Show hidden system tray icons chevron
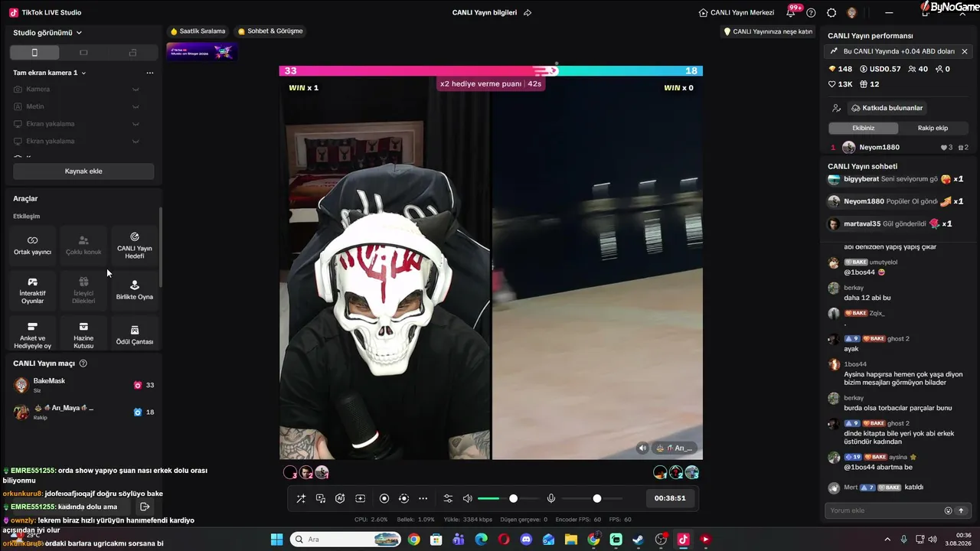 click(x=889, y=540)
